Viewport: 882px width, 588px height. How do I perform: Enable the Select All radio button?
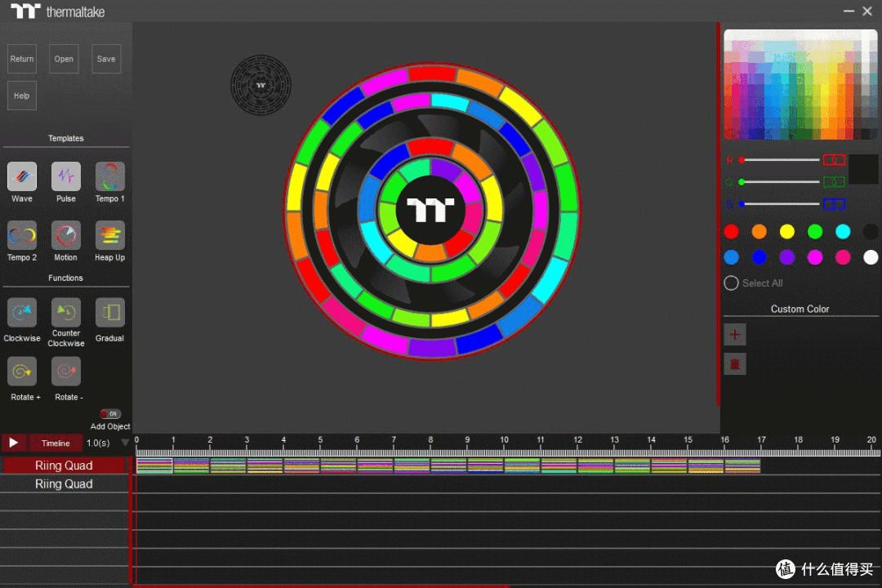tap(731, 283)
